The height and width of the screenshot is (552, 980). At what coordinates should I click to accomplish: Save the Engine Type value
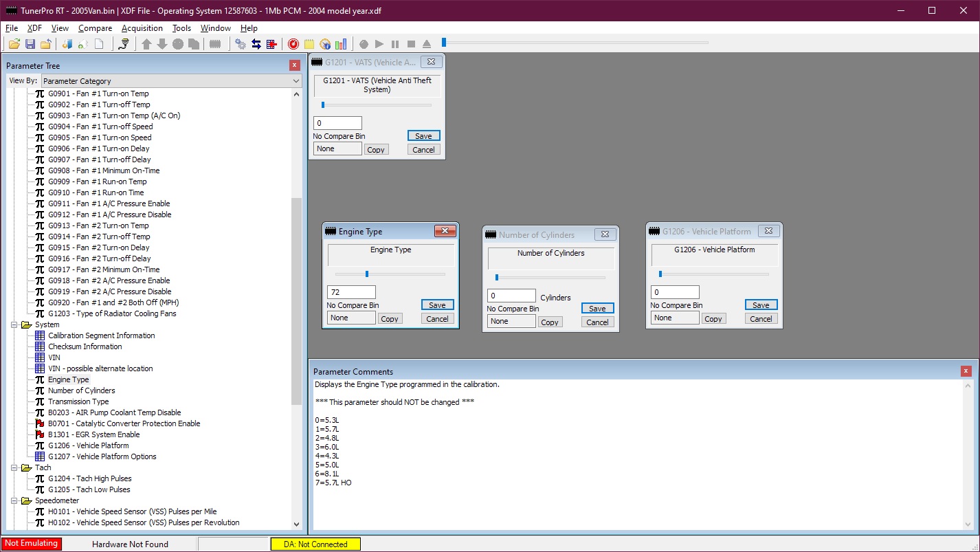point(438,305)
